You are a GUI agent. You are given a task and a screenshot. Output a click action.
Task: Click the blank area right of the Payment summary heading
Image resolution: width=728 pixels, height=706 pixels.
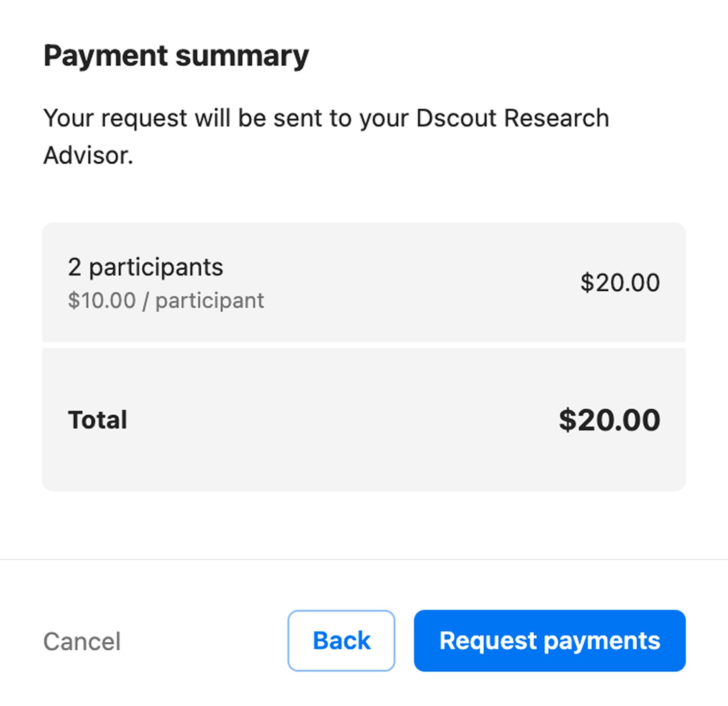coord(491,55)
